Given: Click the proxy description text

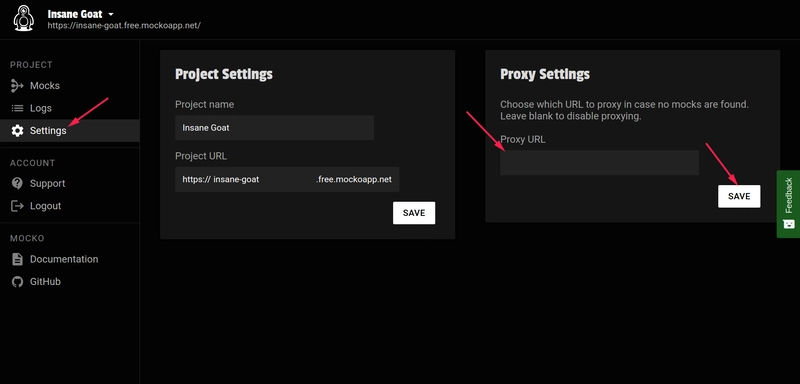Looking at the screenshot, I should click(624, 110).
